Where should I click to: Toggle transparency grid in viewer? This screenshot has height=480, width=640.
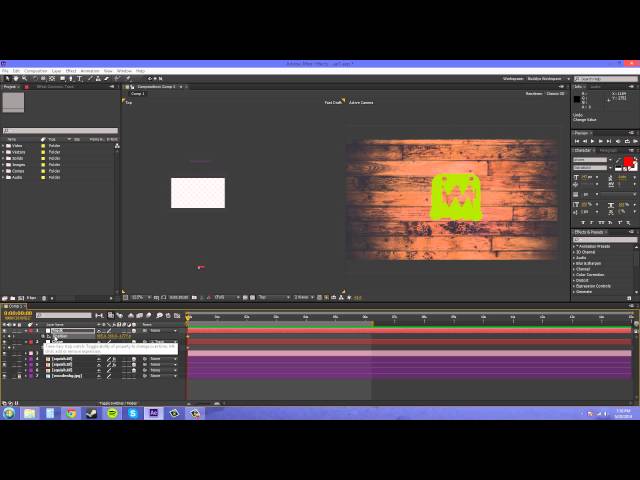coord(252,298)
